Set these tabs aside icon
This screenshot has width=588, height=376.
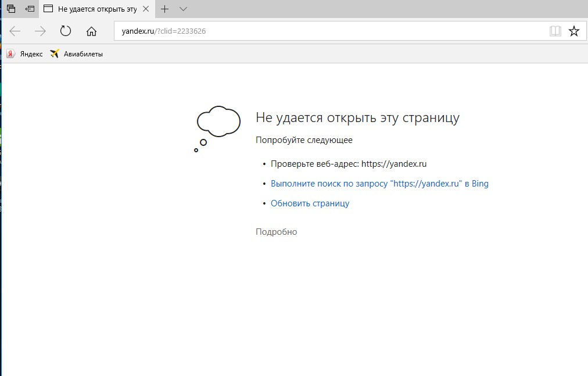[x=30, y=9]
